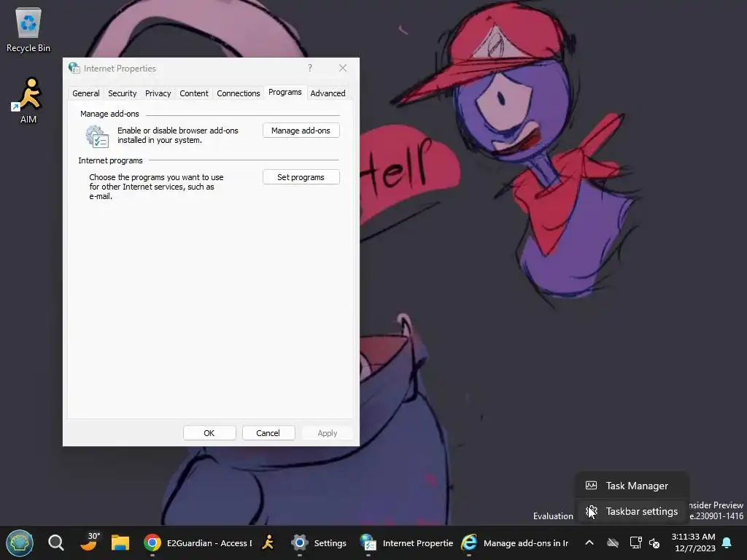The image size is (747, 560).
Task: Open the Start menu shell button
Action: point(20,542)
